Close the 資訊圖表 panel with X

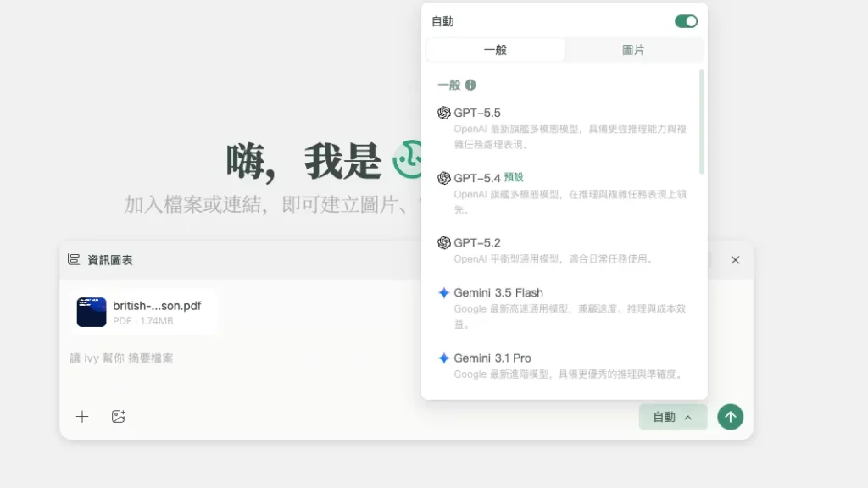735,260
